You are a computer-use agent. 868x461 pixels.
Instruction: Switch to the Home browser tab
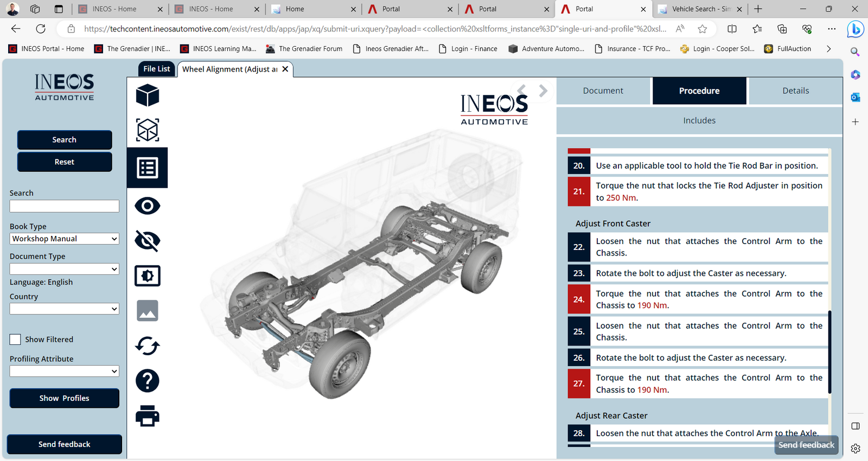(314, 9)
